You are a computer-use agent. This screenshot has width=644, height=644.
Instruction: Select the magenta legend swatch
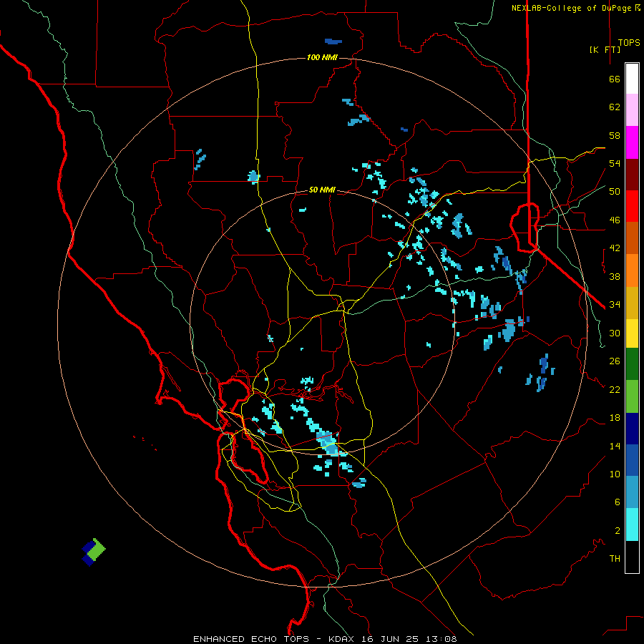(x=632, y=142)
